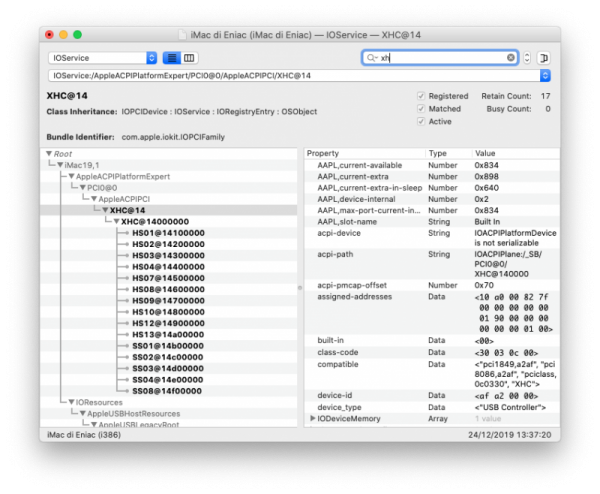Toggle the Active checkbox

coord(421,121)
